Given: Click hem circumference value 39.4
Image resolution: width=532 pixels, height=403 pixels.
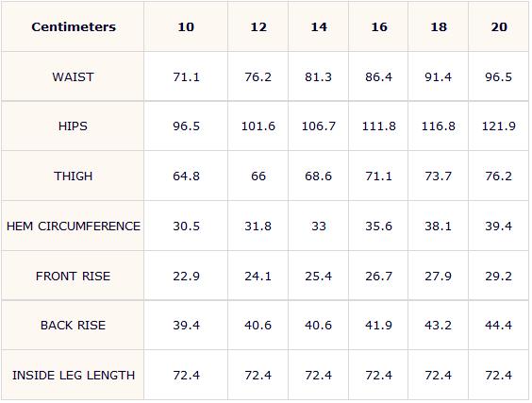Looking at the screenshot, I should click(x=498, y=227).
